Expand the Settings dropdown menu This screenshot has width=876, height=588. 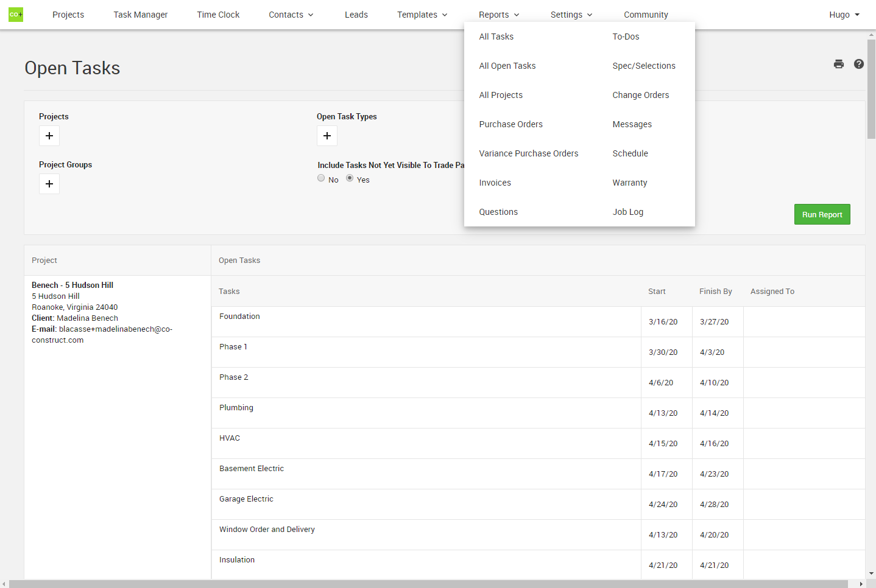click(571, 15)
